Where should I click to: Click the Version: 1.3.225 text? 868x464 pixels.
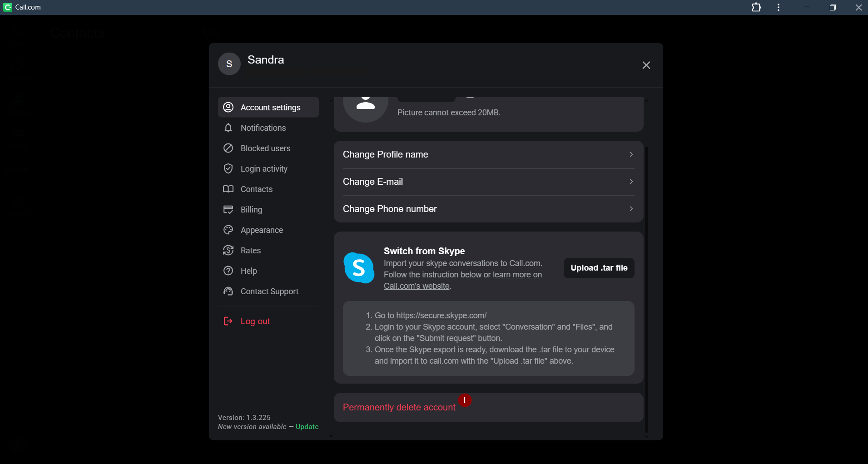click(244, 417)
